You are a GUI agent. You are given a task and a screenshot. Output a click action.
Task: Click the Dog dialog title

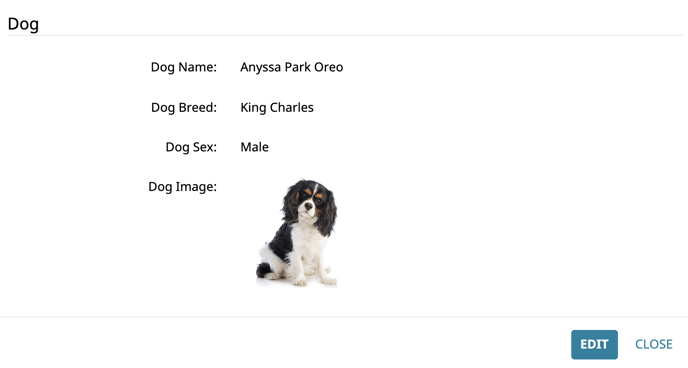coord(23,24)
